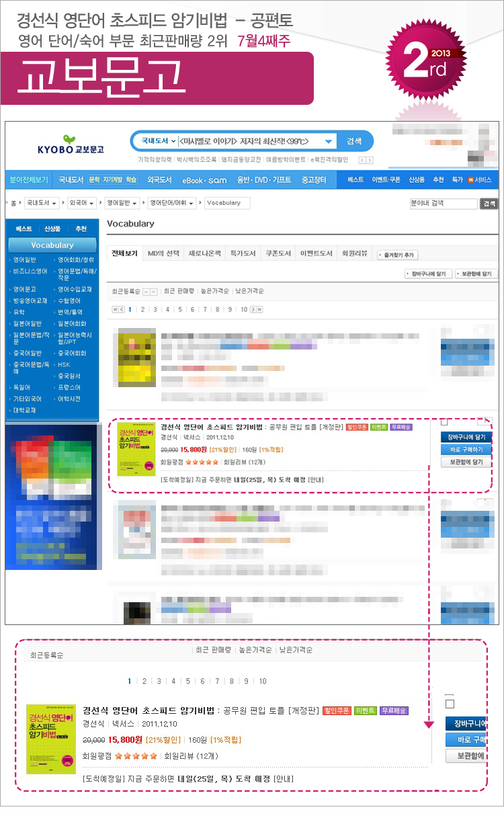The width and height of the screenshot is (504, 824).
Task: Click the 분야내 검색 input field
Action: pos(444,203)
